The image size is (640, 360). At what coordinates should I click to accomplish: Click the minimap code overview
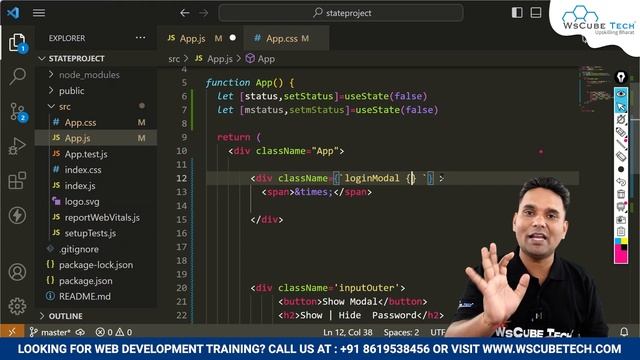(x=597, y=88)
